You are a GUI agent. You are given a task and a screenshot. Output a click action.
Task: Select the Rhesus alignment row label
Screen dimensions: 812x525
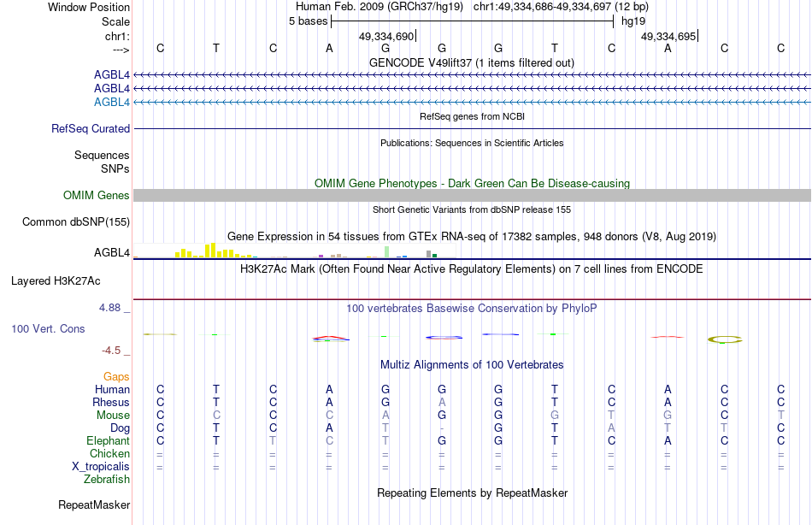[111, 402]
